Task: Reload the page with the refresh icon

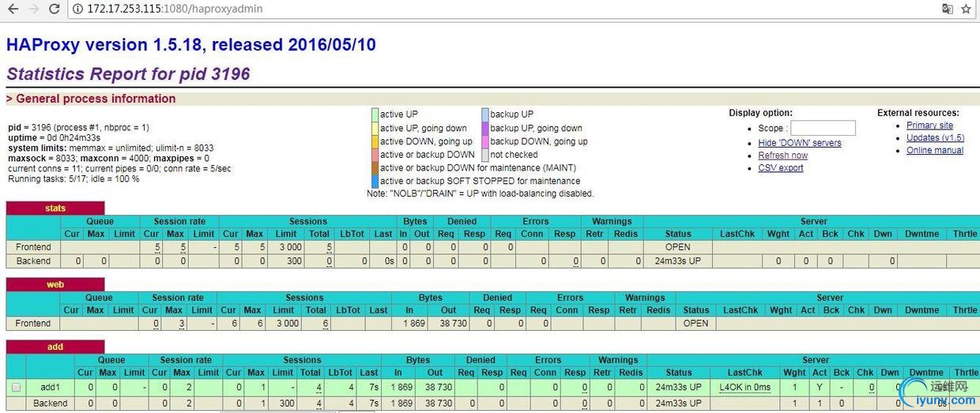Action: (54, 9)
